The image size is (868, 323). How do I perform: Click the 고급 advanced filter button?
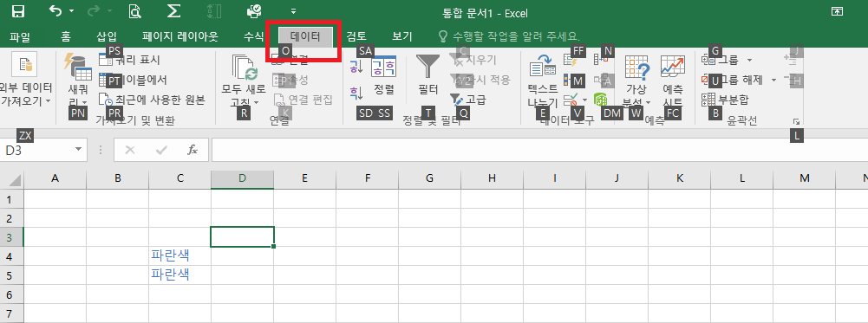click(x=469, y=100)
